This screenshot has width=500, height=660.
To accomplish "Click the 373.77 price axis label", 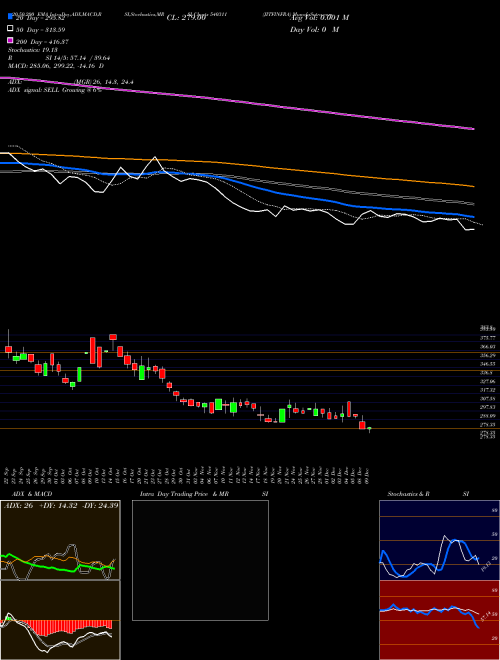I will point(487,338).
